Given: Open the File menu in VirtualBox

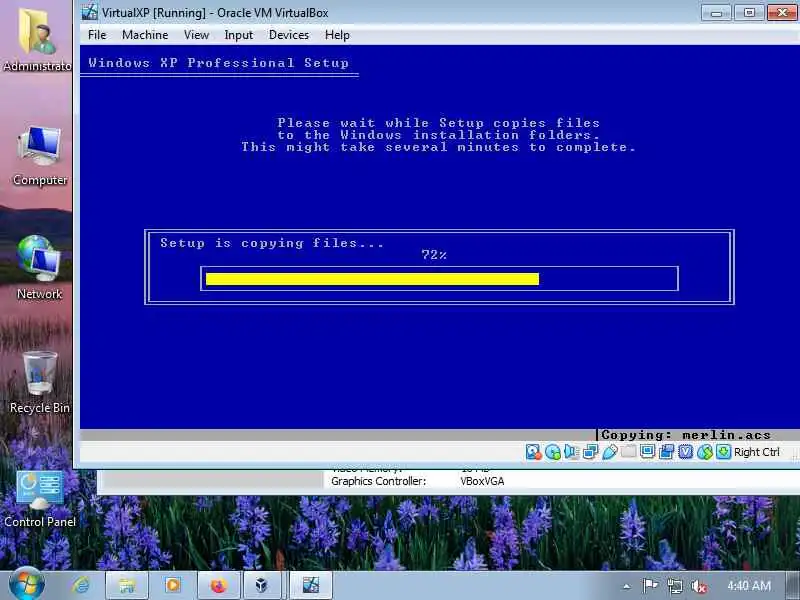Looking at the screenshot, I should click(97, 35).
